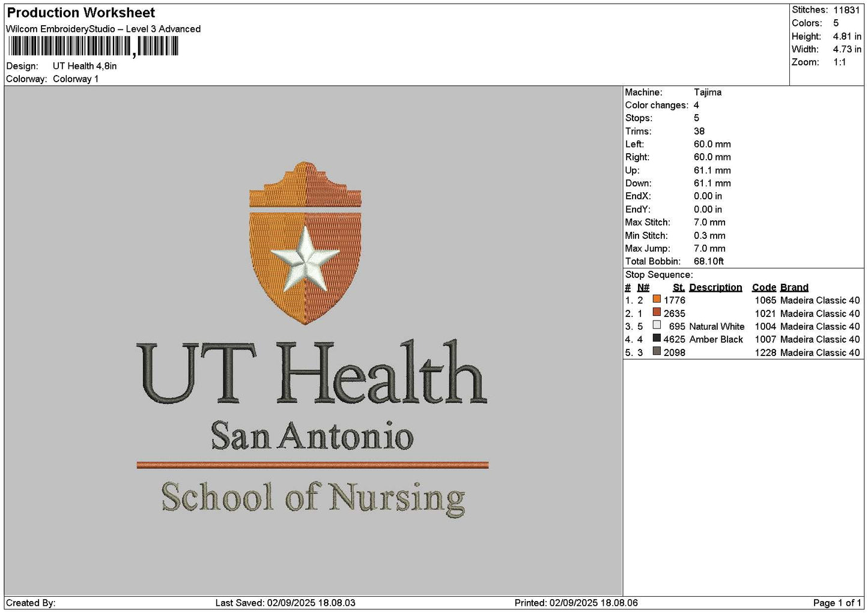The height and width of the screenshot is (613, 868).
Task: Click the barcode in the worksheet header
Action: click(93, 46)
